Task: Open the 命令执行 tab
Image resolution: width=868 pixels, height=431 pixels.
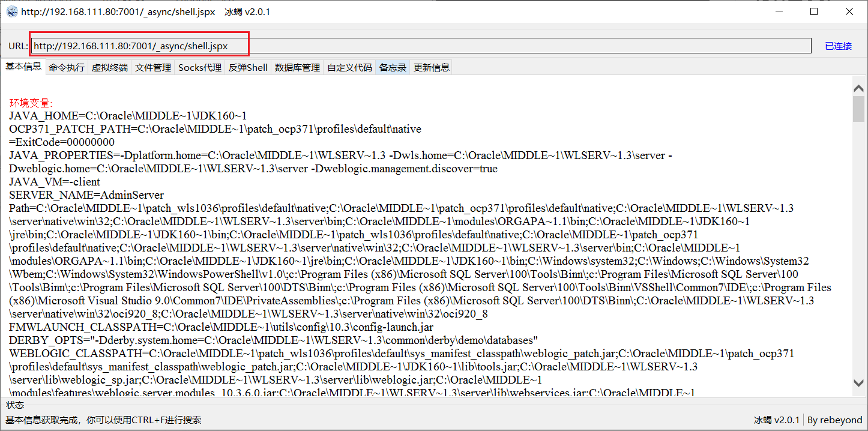Action: point(67,67)
